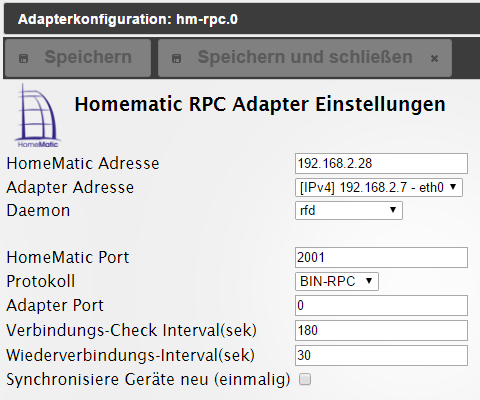Click the disk icon on Speichern und schließen
The width and height of the screenshot is (480, 400).
point(176,59)
